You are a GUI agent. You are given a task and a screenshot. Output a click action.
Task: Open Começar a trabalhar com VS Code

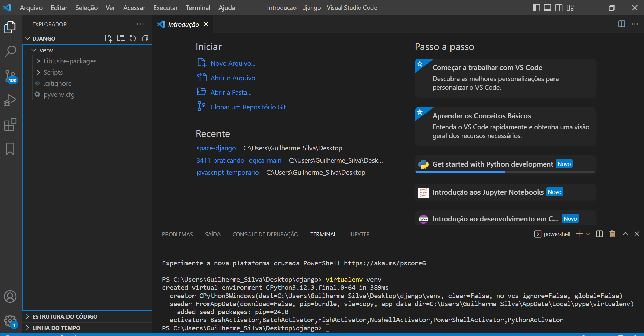(x=505, y=78)
